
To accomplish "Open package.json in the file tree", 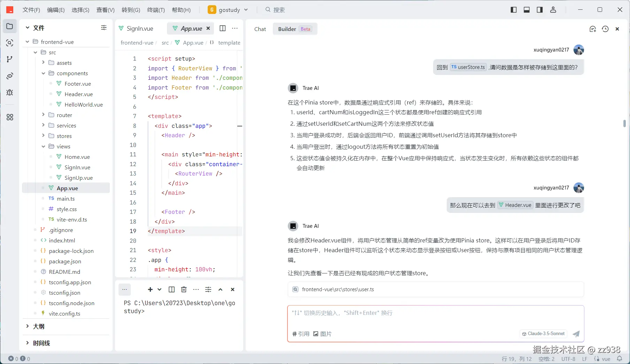I will (65, 261).
